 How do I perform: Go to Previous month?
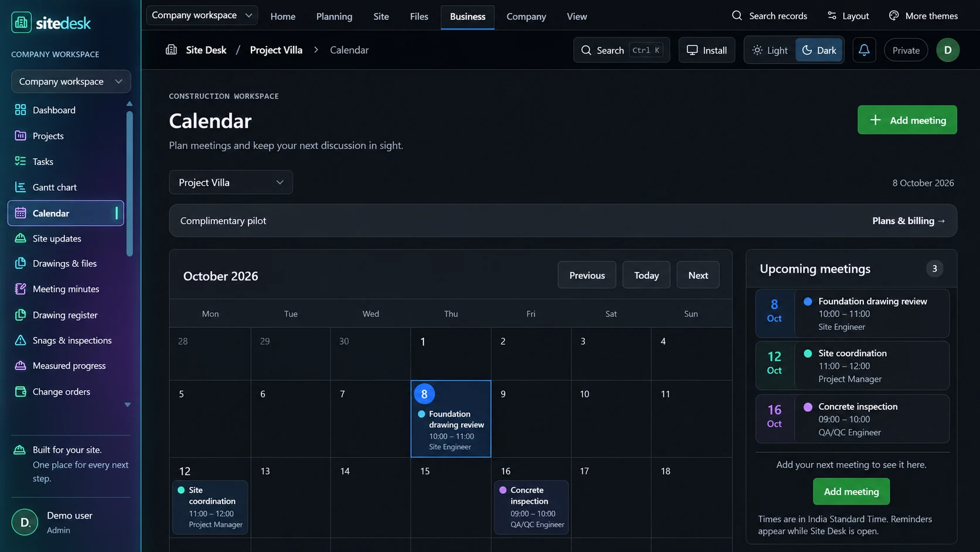pyautogui.click(x=587, y=275)
